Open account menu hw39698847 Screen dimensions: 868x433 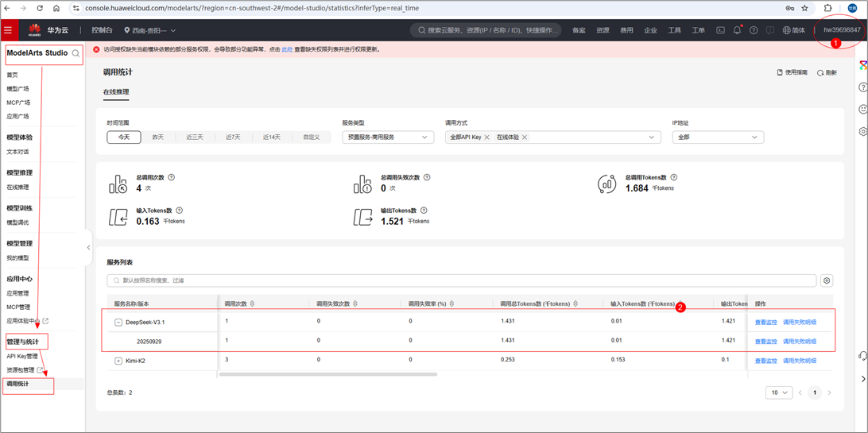[x=842, y=30]
